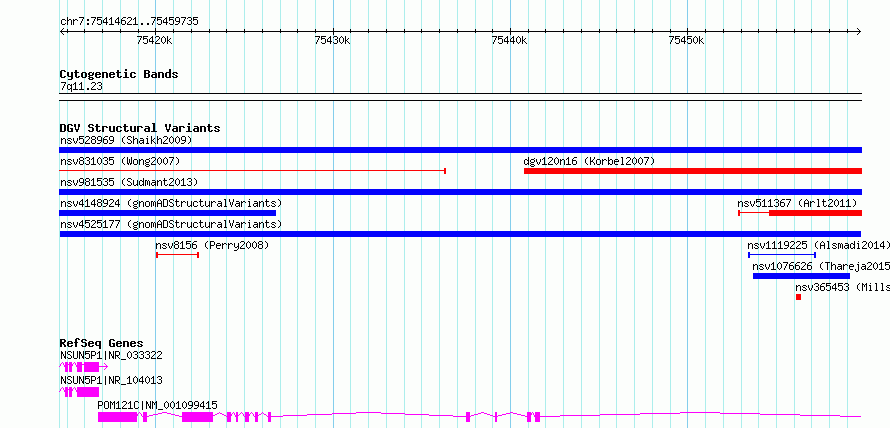890x428 pixels.
Task: Click the 75440k ruler position
Action: click(x=510, y=40)
